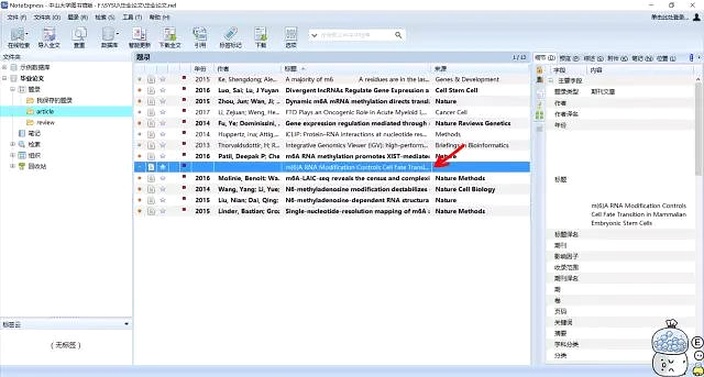
Task: Open the 检索 (S) menu
Action: coord(105,17)
